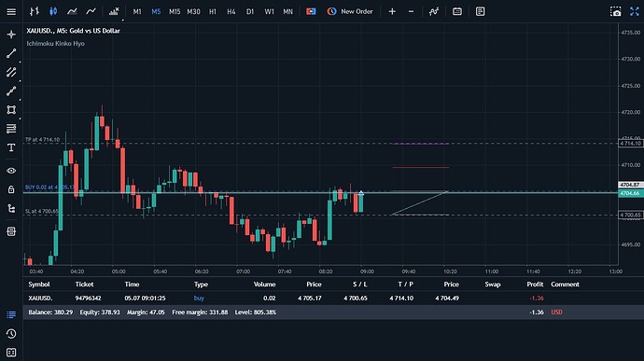Screen dimensions: 644x361
Task: Show the open trades list panel
Action: click(11, 314)
